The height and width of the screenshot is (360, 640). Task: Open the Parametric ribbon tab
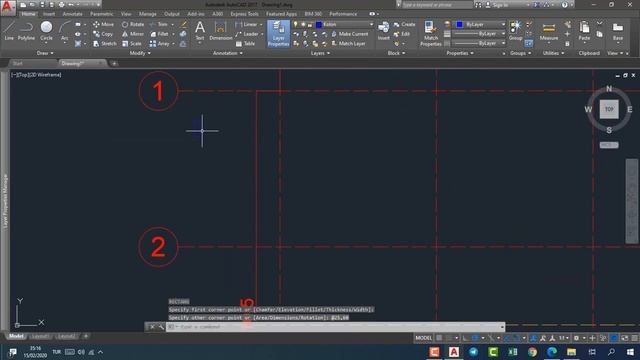pyautogui.click(x=102, y=14)
